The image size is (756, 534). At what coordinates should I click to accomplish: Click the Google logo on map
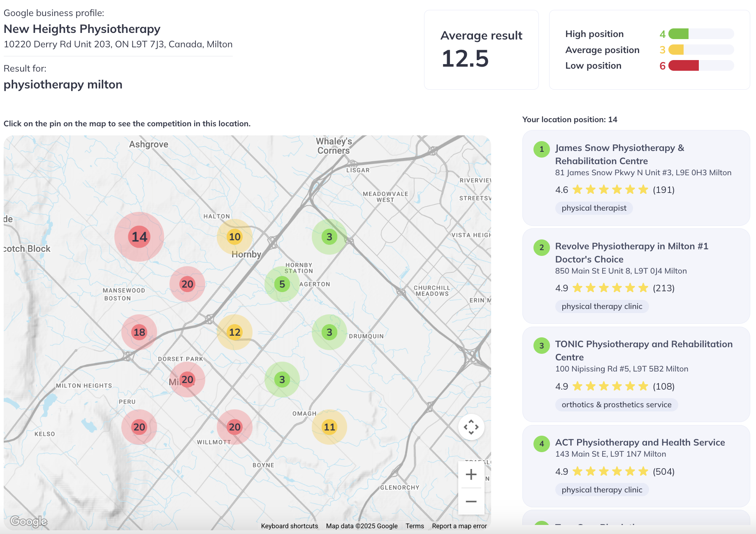[x=29, y=521]
